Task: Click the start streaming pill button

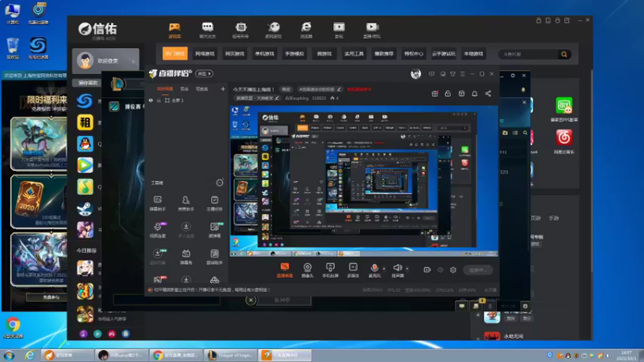Action: pos(477,269)
